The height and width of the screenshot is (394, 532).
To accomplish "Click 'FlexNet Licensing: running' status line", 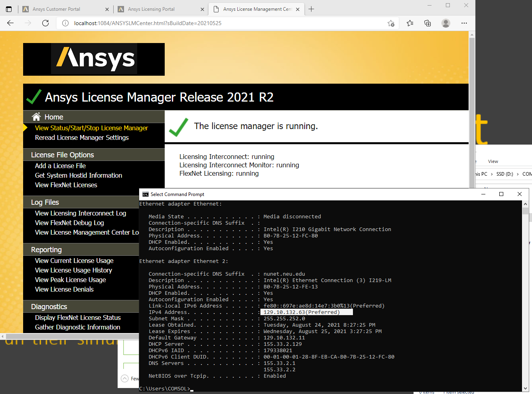I will (x=219, y=173).
